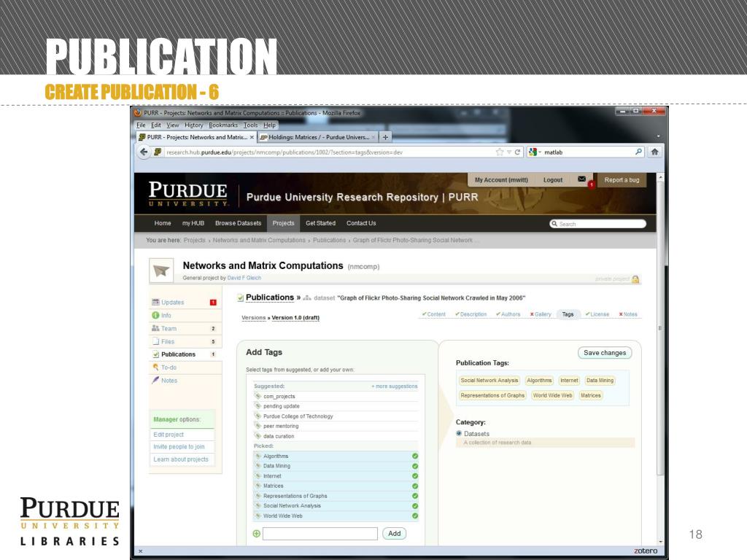
Task: Click the paper airplane project thumbnail
Action: click(161, 271)
